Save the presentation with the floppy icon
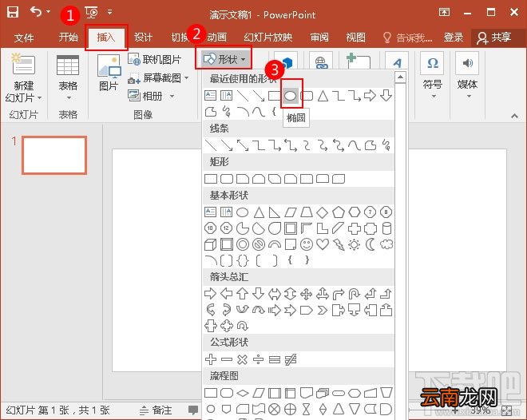527x420 pixels. coord(13,13)
